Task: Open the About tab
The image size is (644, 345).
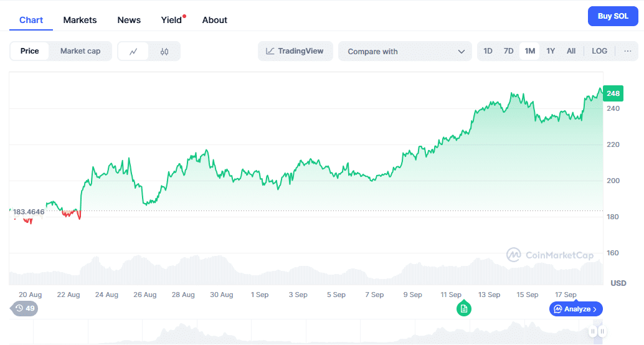Action: 214,20
